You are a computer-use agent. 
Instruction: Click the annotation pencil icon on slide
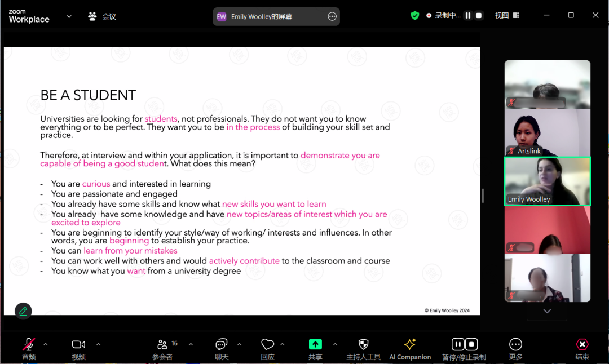pos(23,311)
